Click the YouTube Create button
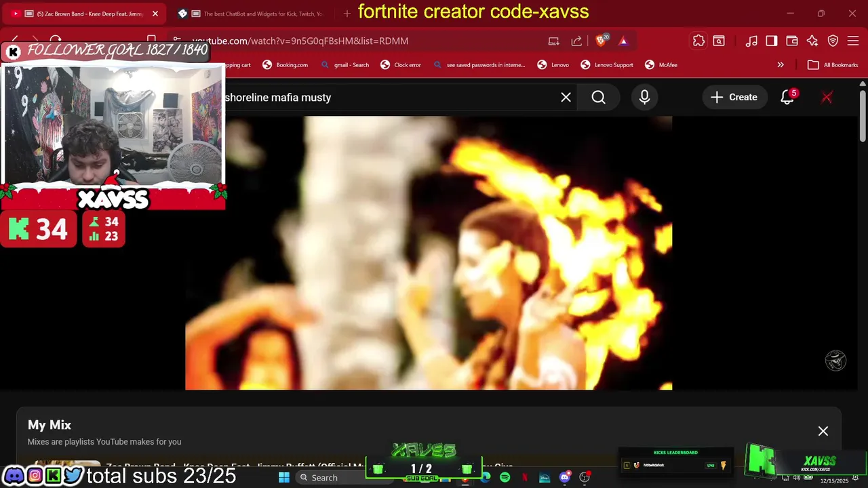 pyautogui.click(x=734, y=97)
